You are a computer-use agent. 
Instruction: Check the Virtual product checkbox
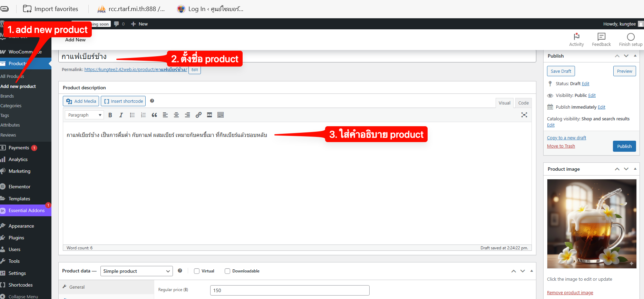tap(197, 271)
